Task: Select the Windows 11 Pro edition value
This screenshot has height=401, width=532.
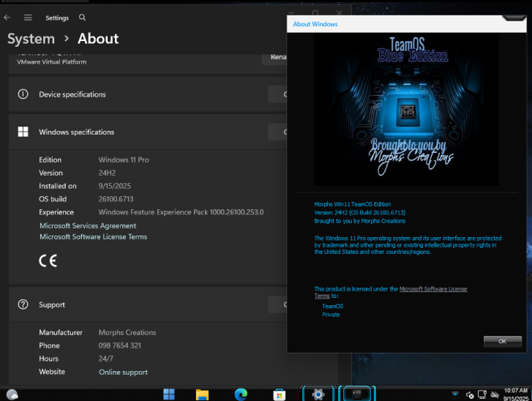Action: pos(124,160)
